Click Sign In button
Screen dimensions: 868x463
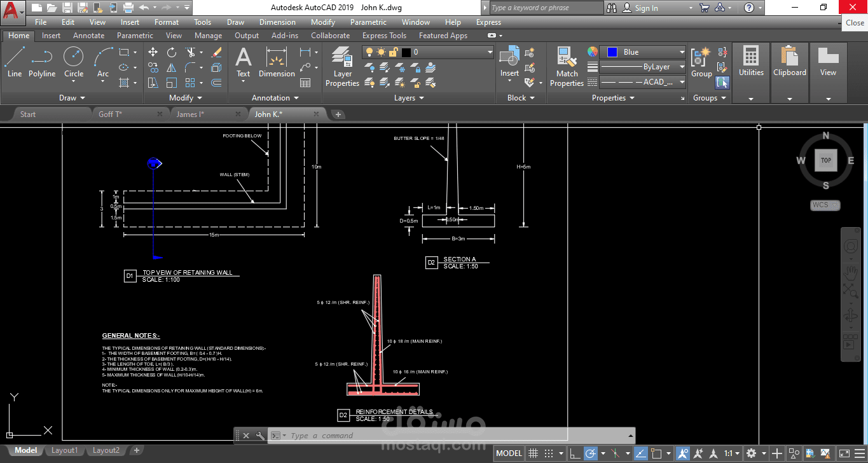(646, 8)
